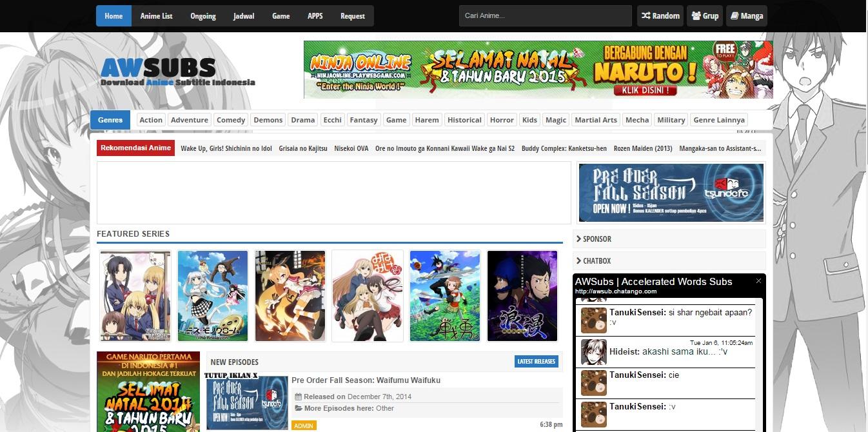
Task: Open the APPS menu item
Action: pos(315,16)
